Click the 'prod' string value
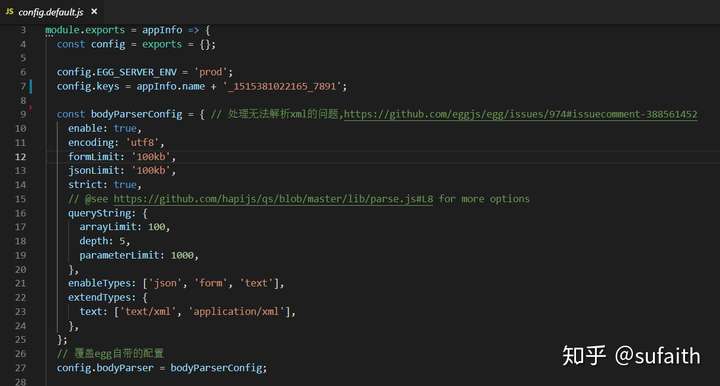 (211, 72)
